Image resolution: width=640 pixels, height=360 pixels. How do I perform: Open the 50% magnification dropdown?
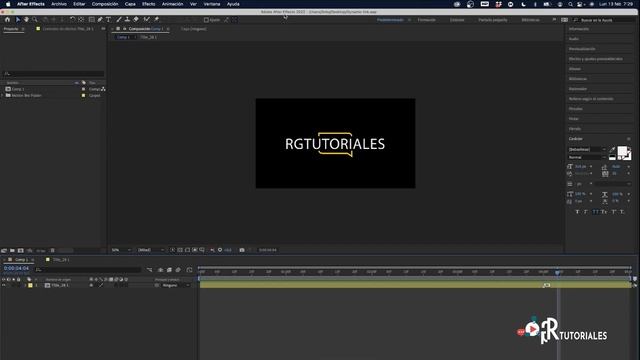(x=121, y=250)
